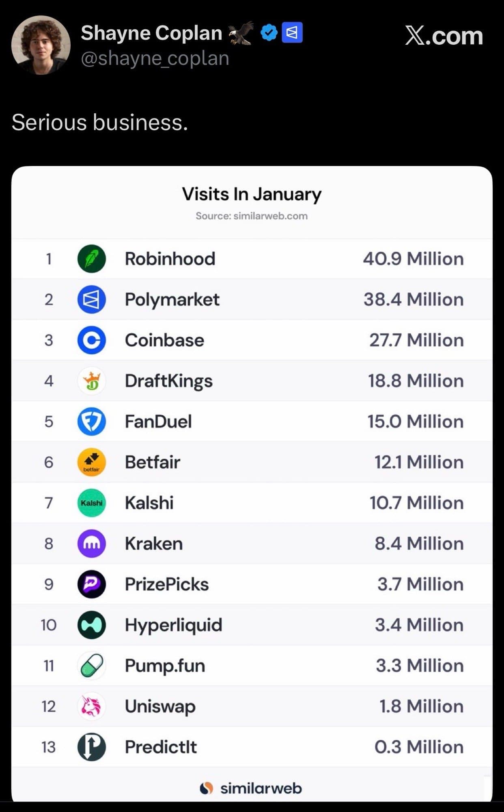Click the similarweb logo at the bottom

[x=252, y=788]
